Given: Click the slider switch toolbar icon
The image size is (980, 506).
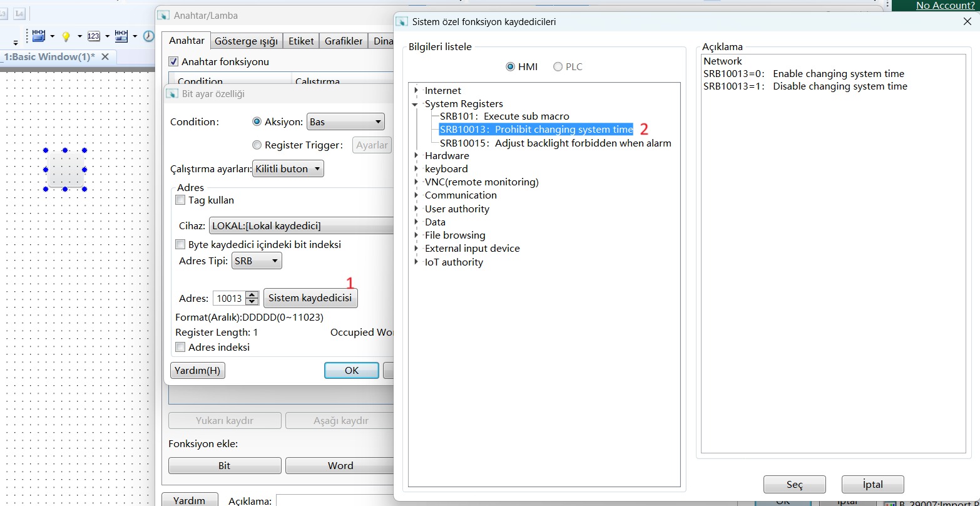Looking at the screenshot, I should pos(121,36).
